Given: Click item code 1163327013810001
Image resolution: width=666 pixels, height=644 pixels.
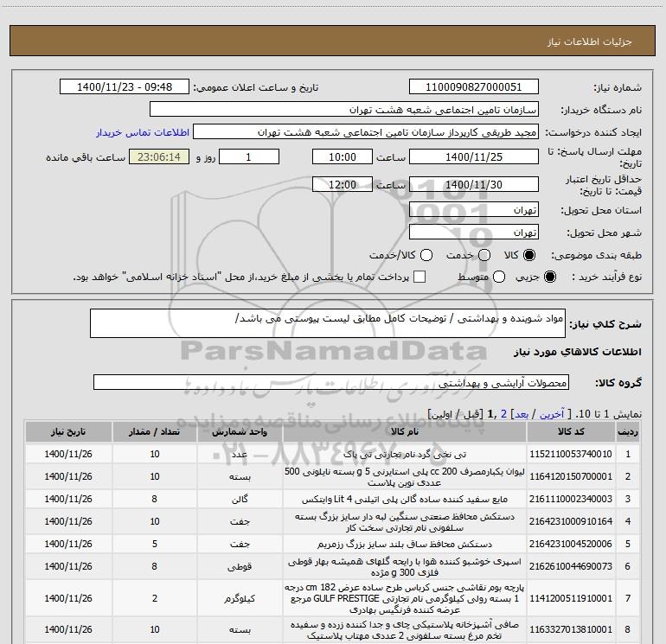Looking at the screenshot, I should 571,629.
